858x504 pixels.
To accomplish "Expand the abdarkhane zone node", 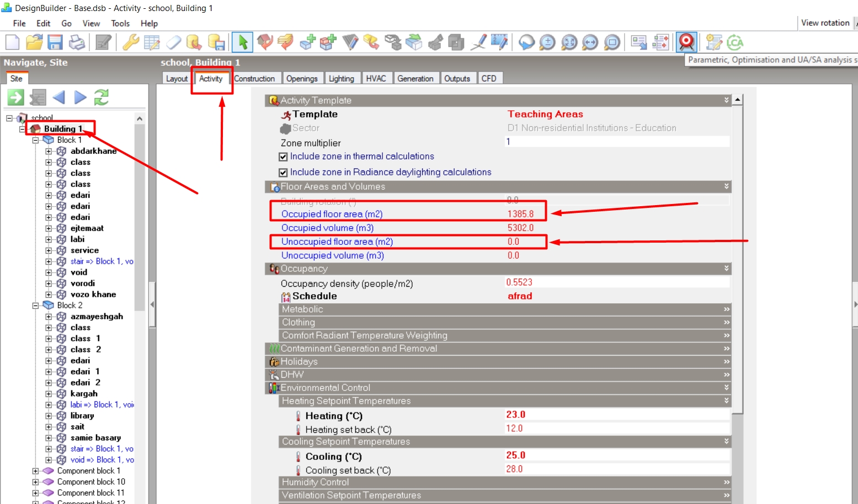I will click(x=49, y=151).
